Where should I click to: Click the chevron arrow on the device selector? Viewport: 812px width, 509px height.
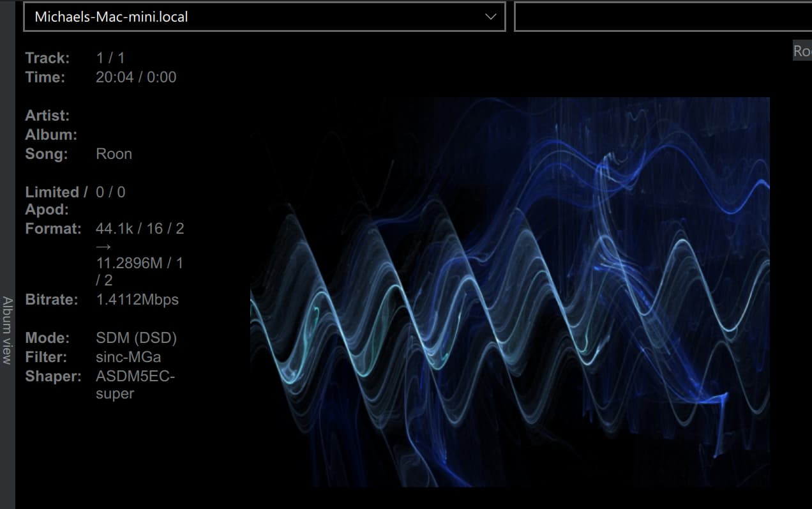coord(490,17)
